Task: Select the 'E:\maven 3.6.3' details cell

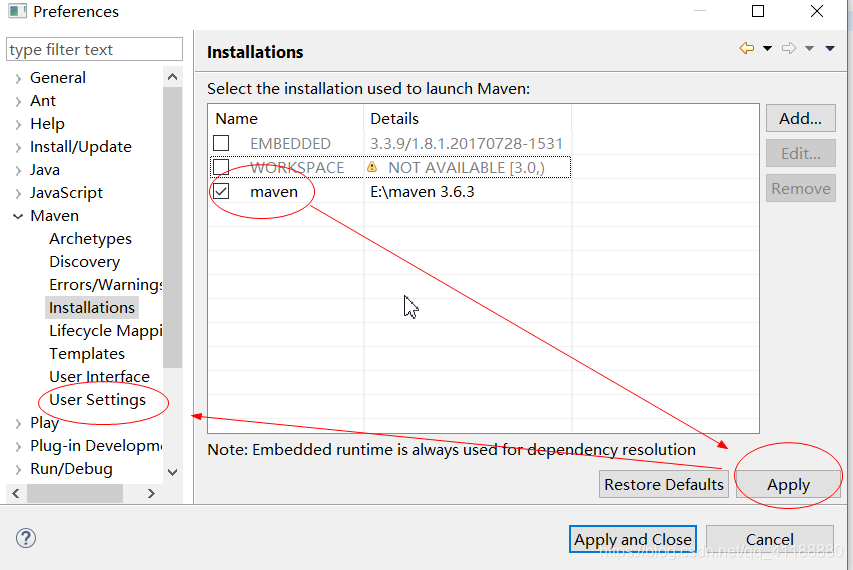Action: pos(422,191)
